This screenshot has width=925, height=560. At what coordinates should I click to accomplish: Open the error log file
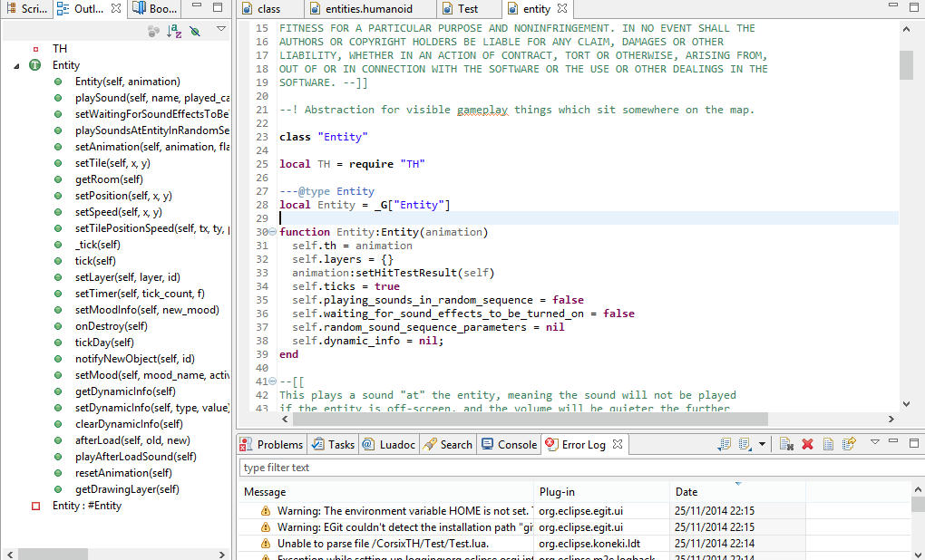(828, 443)
